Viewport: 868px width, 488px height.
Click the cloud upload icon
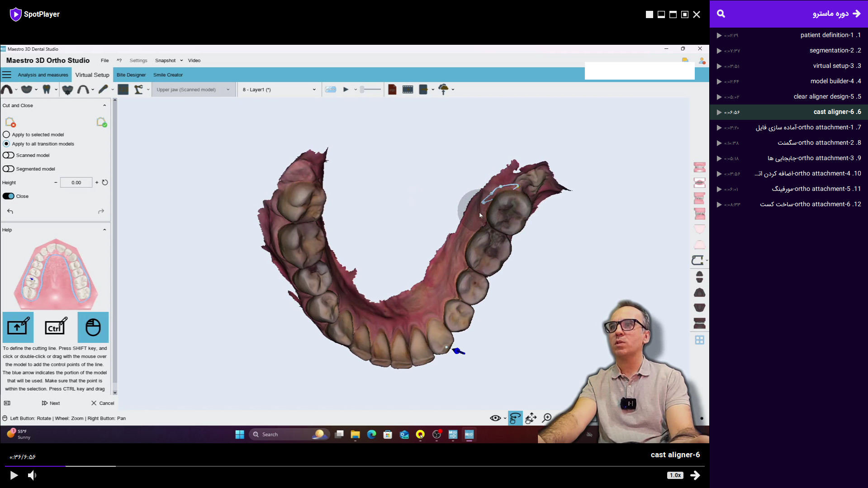[444, 90]
